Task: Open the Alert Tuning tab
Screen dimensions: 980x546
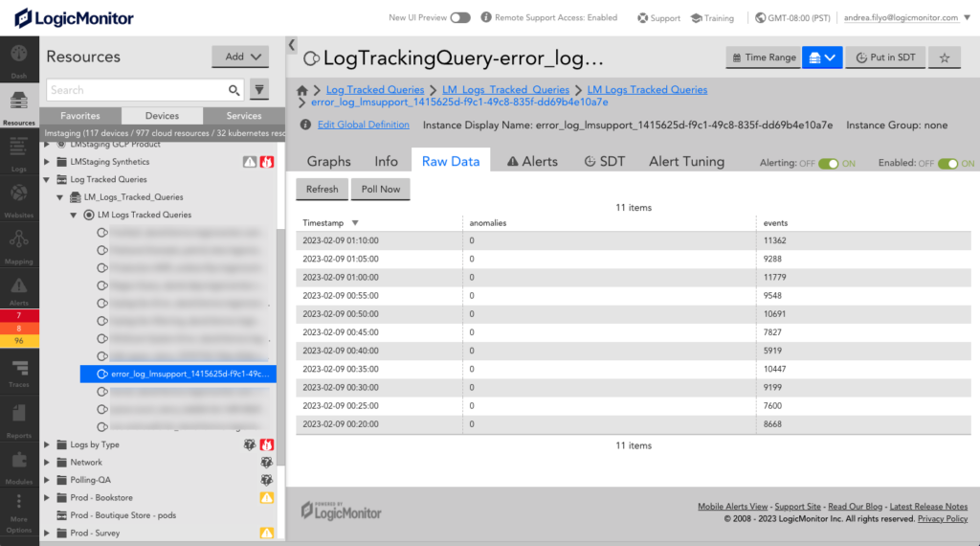Action: tap(686, 161)
